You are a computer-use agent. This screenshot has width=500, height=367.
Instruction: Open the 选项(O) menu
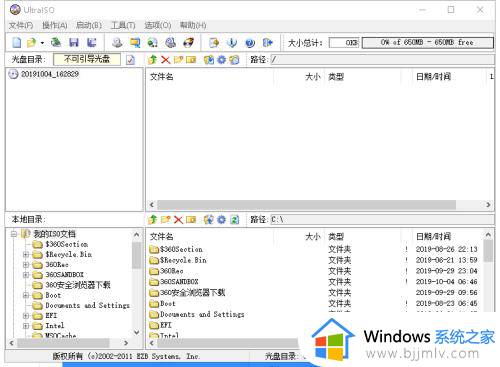(x=158, y=25)
